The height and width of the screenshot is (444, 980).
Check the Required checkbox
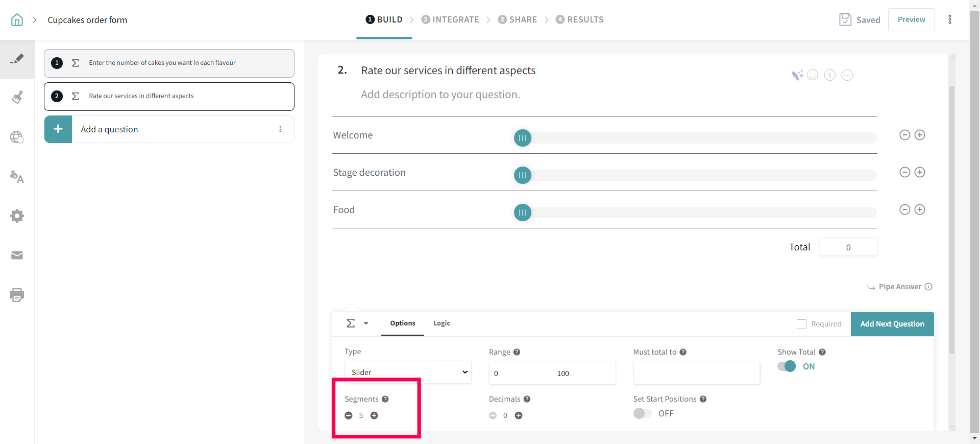pyautogui.click(x=801, y=324)
